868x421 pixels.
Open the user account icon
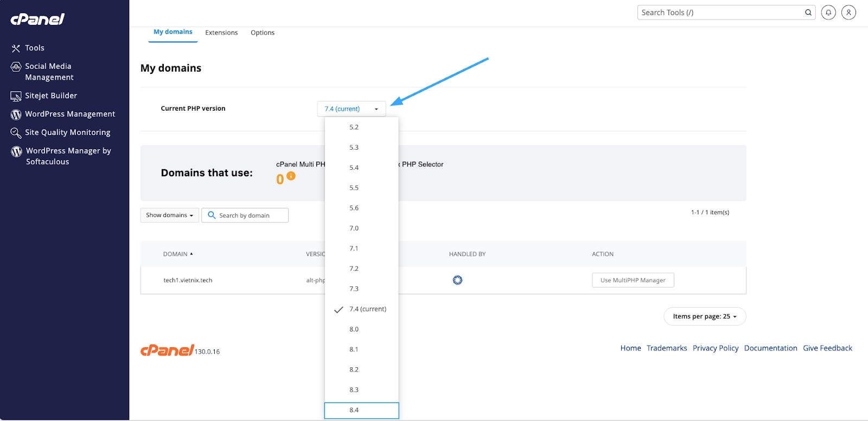848,12
